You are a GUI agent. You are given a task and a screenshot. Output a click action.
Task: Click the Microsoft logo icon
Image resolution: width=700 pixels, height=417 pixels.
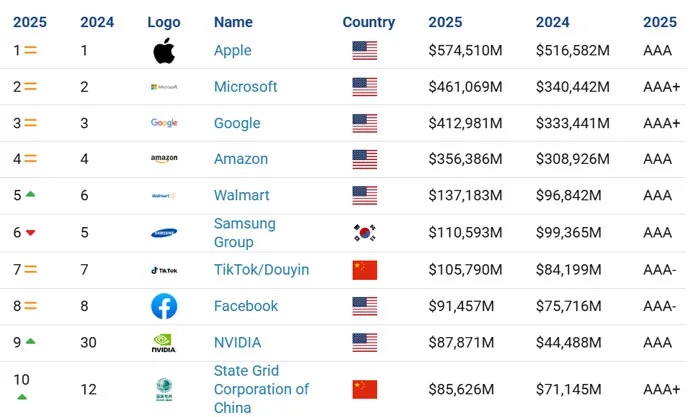(164, 87)
